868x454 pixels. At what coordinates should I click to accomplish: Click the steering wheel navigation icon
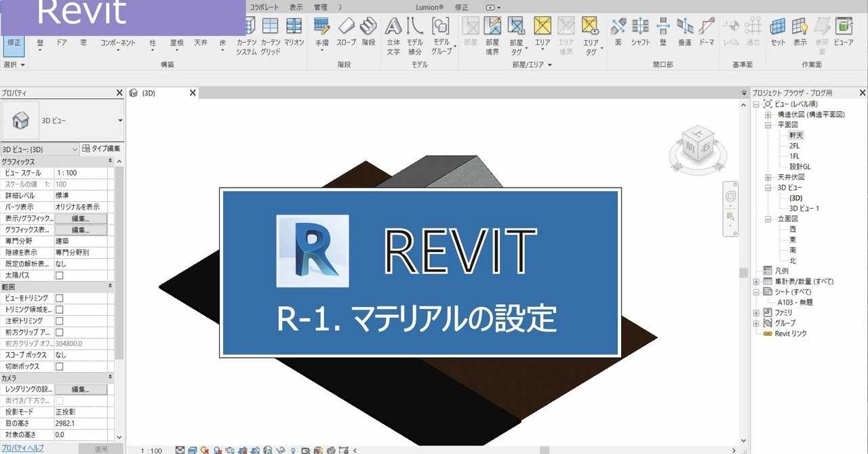point(730,197)
